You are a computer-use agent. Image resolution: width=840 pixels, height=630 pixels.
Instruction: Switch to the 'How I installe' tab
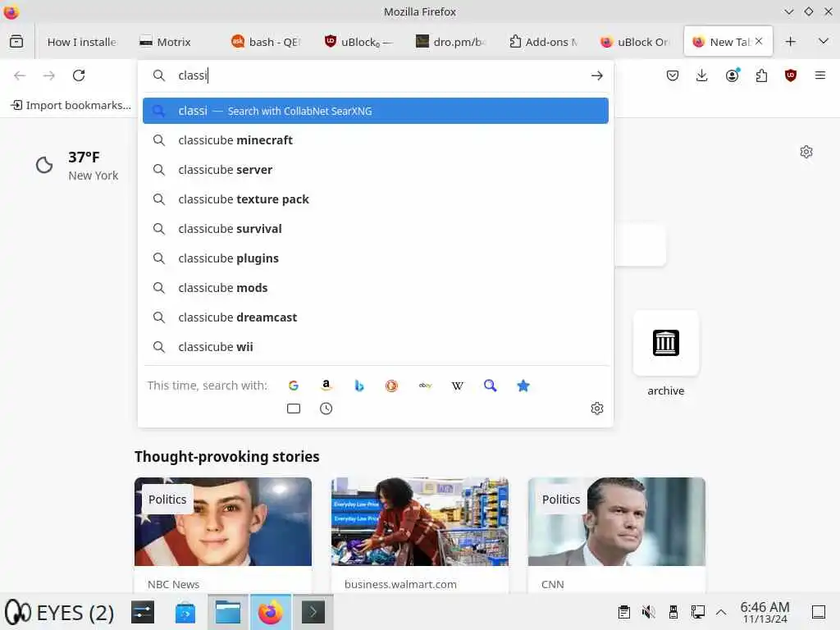tap(81, 42)
